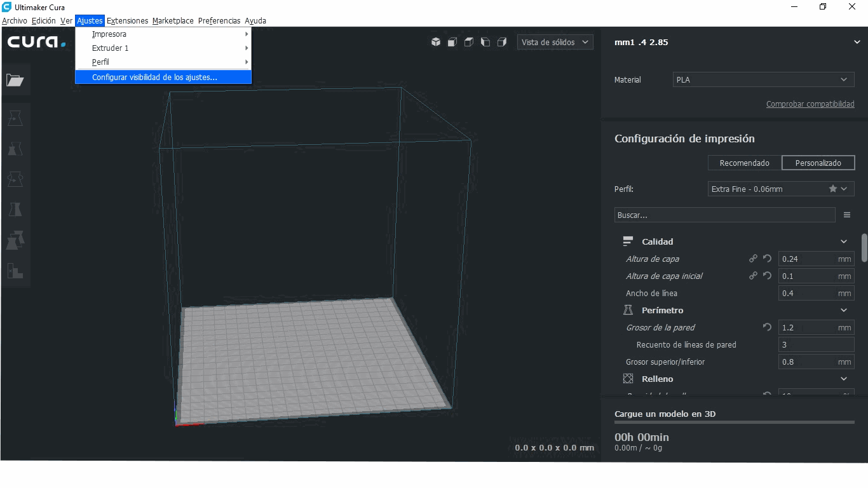Select the Scale tool

[15, 149]
